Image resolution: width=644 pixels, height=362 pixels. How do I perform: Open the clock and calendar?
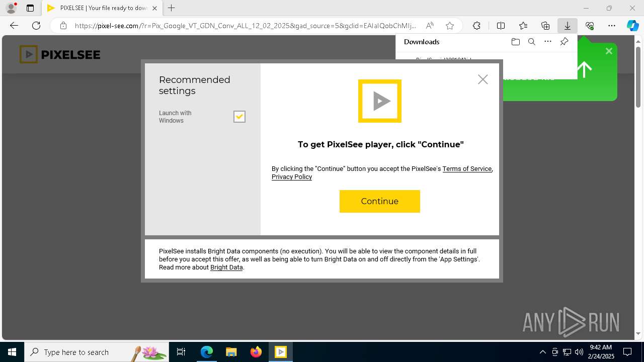pyautogui.click(x=601, y=352)
